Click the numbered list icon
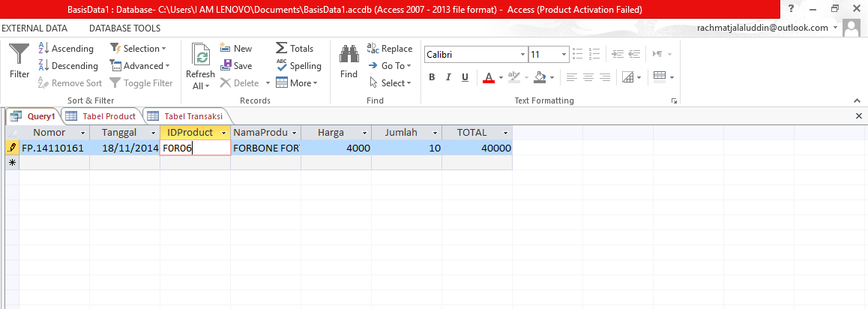The width and height of the screenshot is (868, 309). point(594,54)
